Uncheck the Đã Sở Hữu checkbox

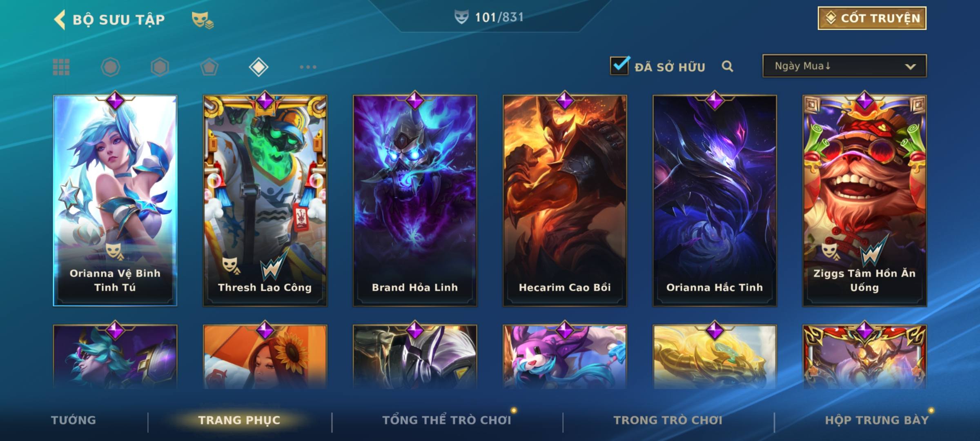[619, 66]
